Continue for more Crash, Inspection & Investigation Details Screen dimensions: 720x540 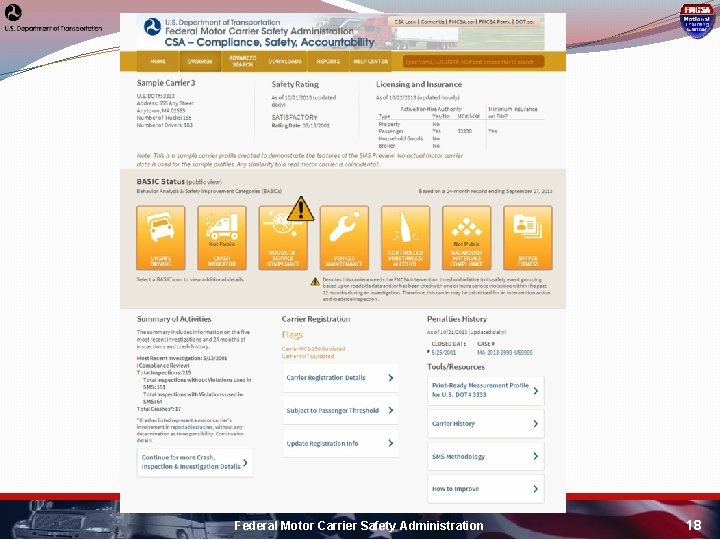195,462
